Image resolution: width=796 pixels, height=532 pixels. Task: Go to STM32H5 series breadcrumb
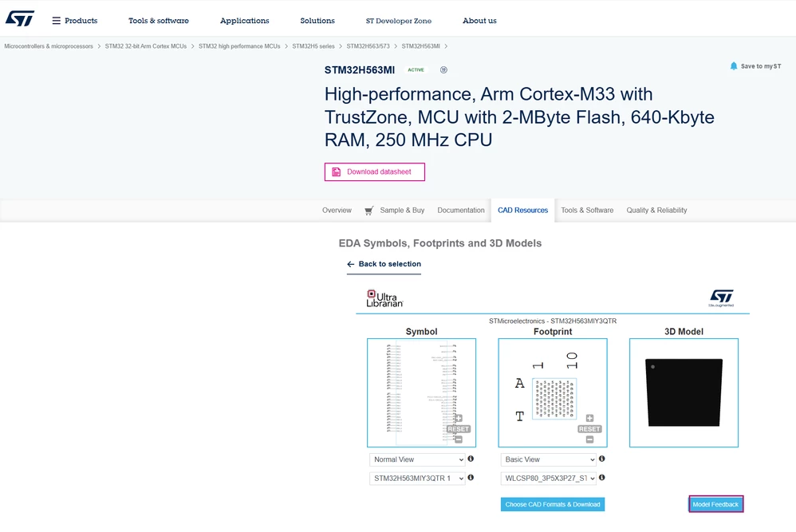313,46
